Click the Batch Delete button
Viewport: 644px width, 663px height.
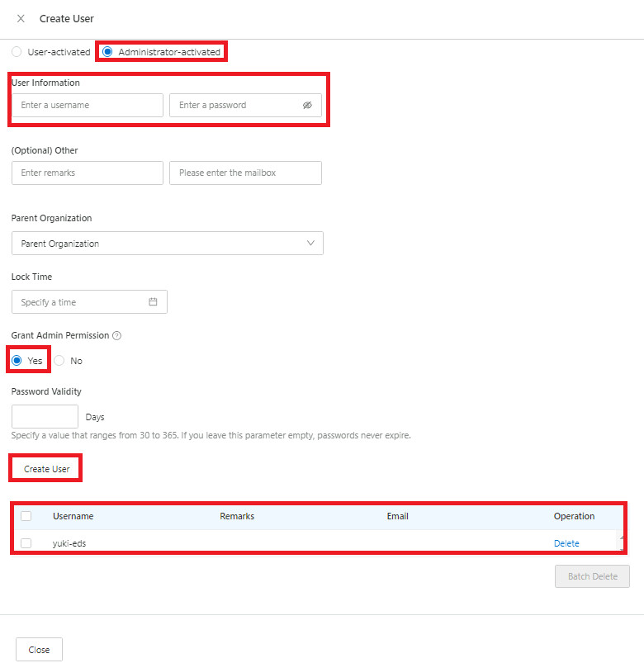click(592, 576)
